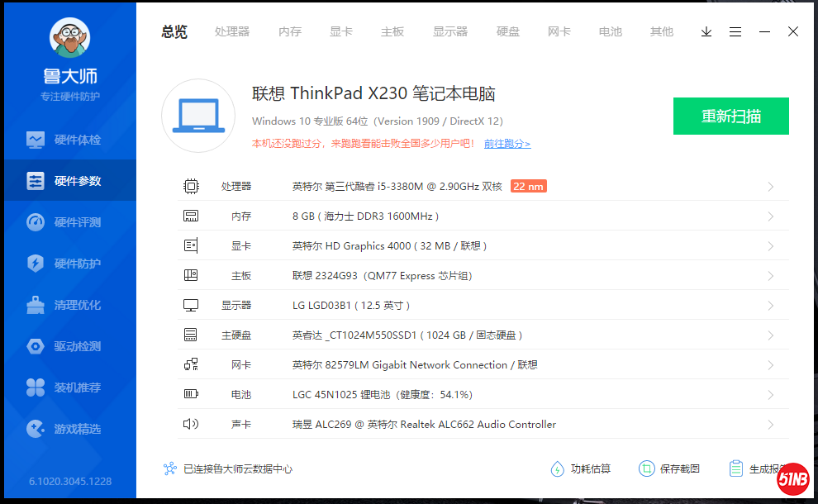The height and width of the screenshot is (504, 818).
Task: Click LGC 45N1025 锂电池 health text
Action: 383,394
